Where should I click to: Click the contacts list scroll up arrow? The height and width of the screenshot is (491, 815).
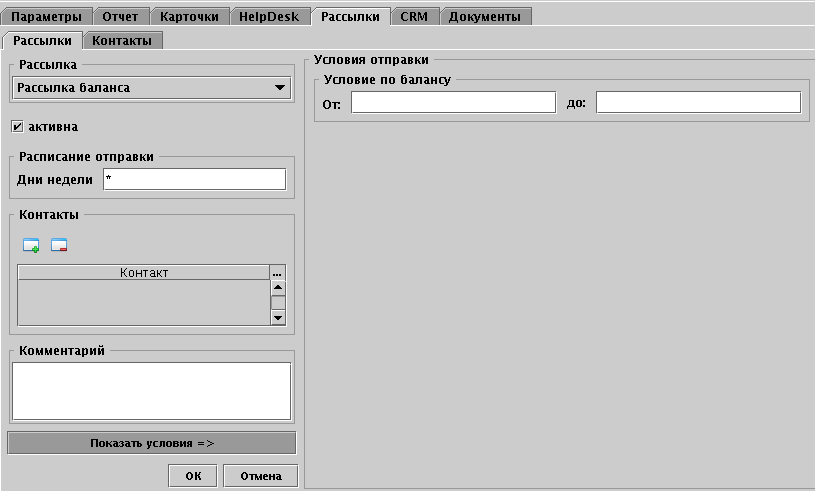[278, 288]
